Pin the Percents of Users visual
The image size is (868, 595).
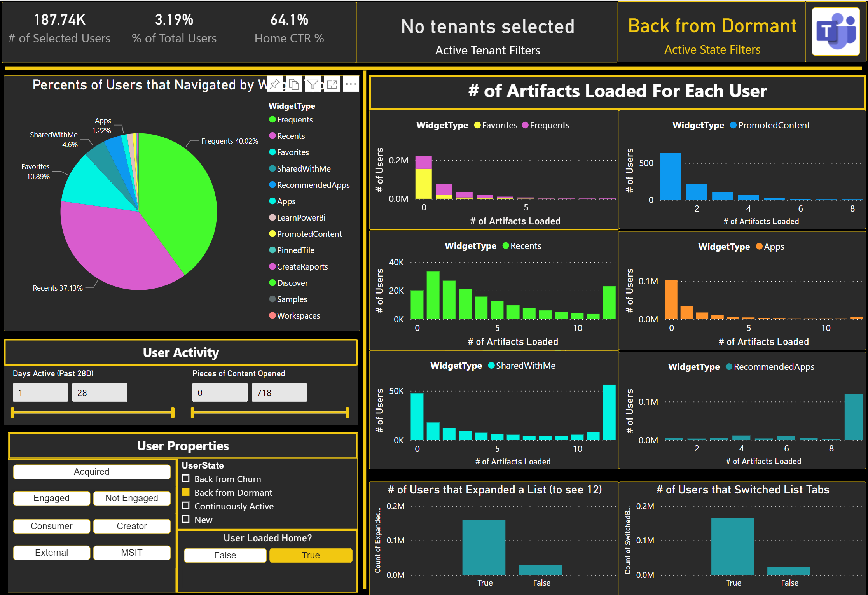[x=274, y=84]
